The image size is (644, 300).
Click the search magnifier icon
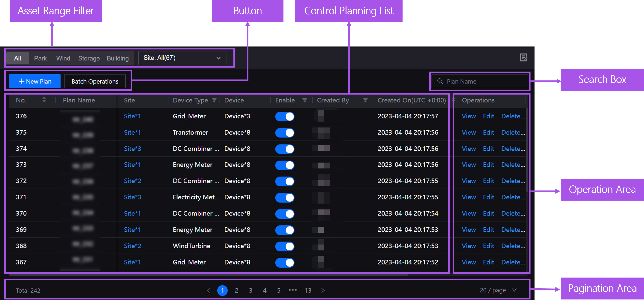pos(440,81)
